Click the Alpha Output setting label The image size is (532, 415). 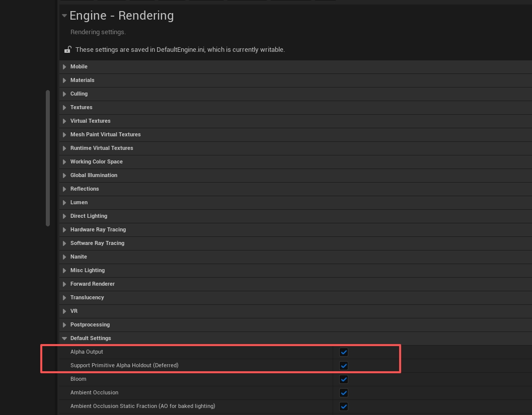pos(87,352)
